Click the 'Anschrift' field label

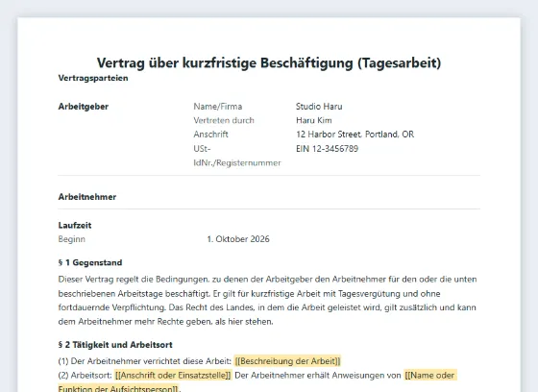tap(210, 135)
